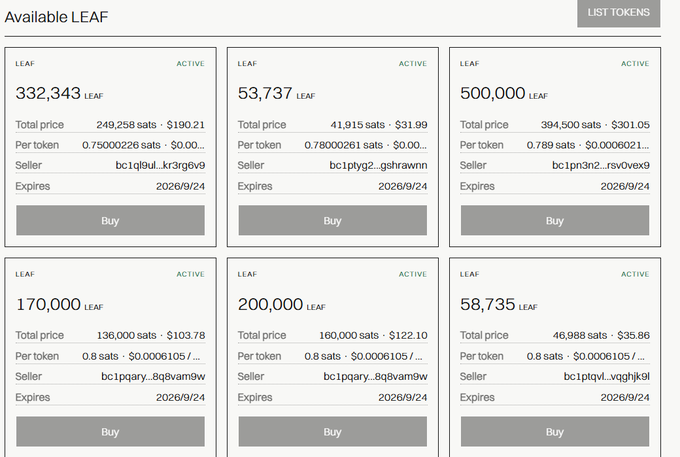
Task: Select the 53,737 LEAF amount
Action: tap(276, 93)
